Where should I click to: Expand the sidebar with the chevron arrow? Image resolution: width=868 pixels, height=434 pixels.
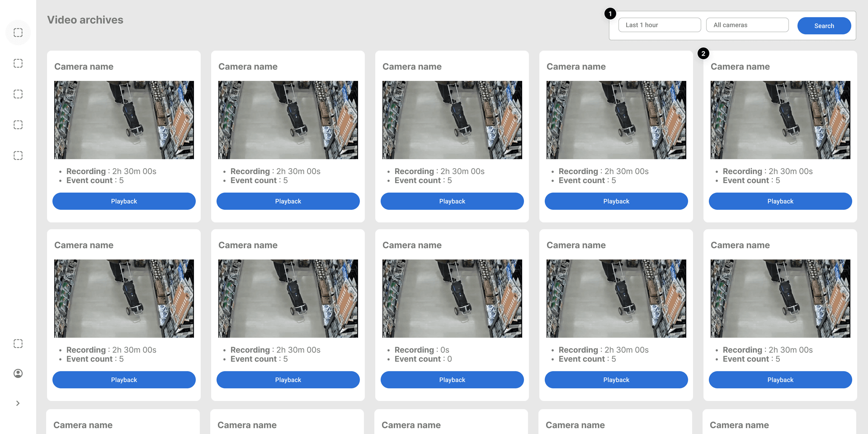(18, 403)
